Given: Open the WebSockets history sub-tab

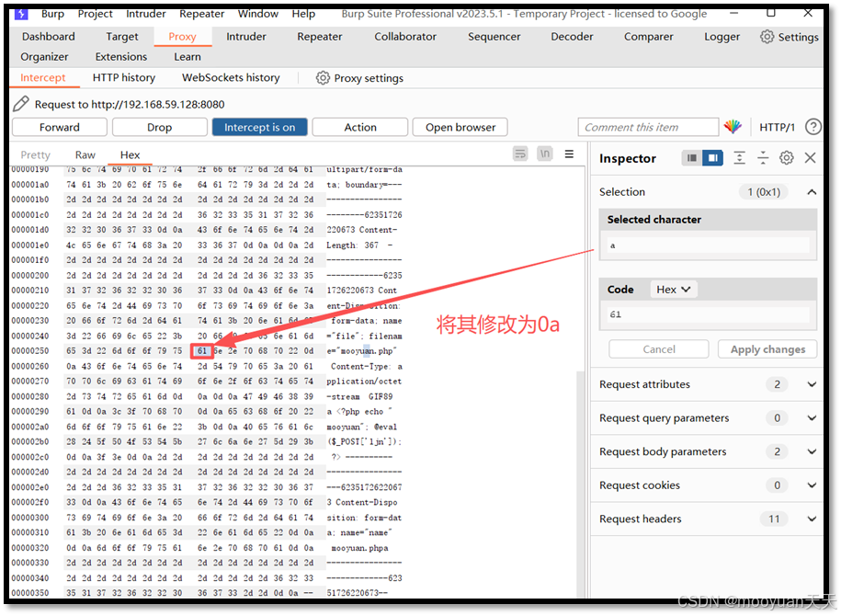Looking at the screenshot, I should 231,77.
